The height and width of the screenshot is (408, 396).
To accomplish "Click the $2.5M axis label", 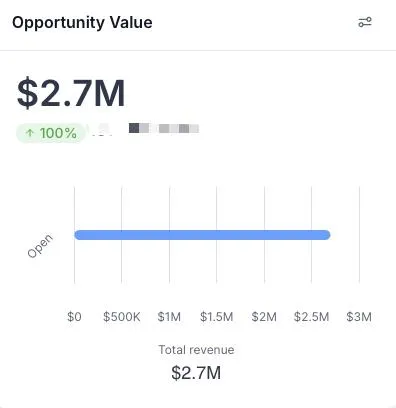I will [x=312, y=316].
